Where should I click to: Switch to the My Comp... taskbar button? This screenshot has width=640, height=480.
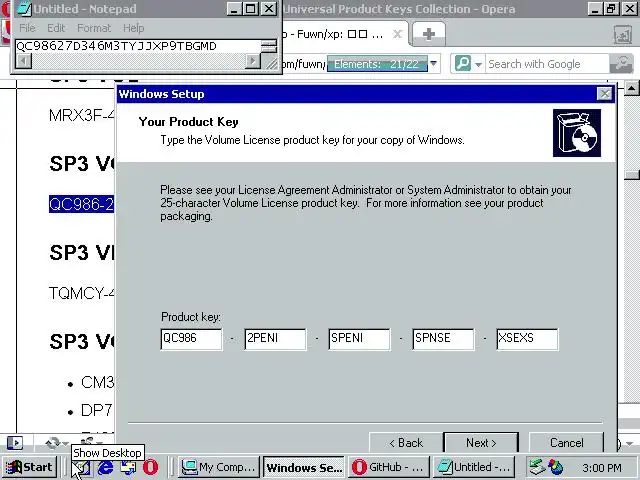pyautogui.click(x=218, y=467)
